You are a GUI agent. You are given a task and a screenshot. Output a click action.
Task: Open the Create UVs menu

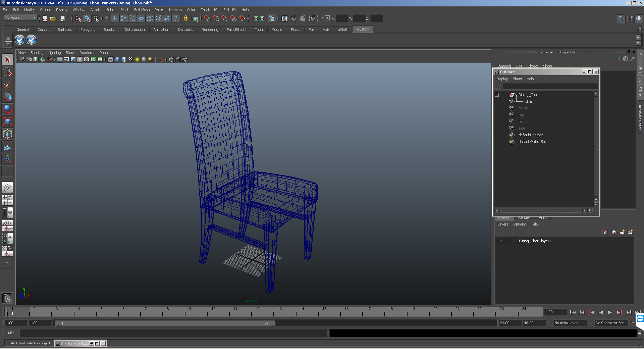(x=209, y=10)
